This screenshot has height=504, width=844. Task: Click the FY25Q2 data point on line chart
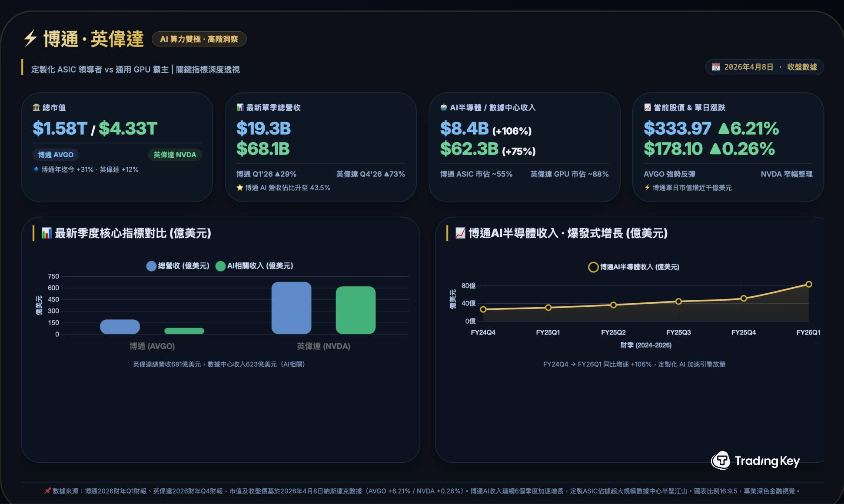[613, 305]
